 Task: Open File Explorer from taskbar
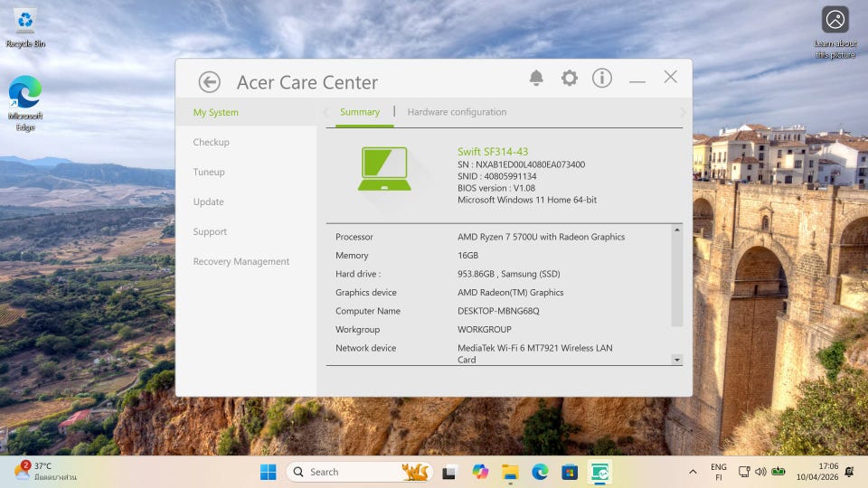coord(510,472)
